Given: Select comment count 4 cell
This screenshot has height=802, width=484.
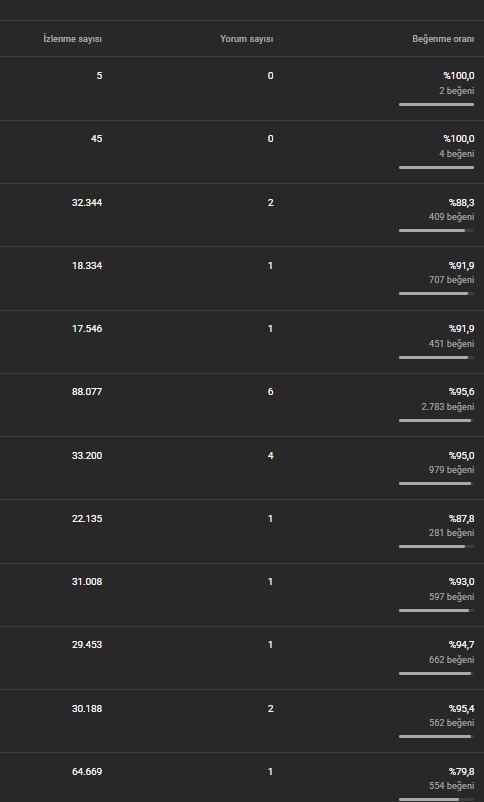Looking at the screenshot, I should [270, 455].
